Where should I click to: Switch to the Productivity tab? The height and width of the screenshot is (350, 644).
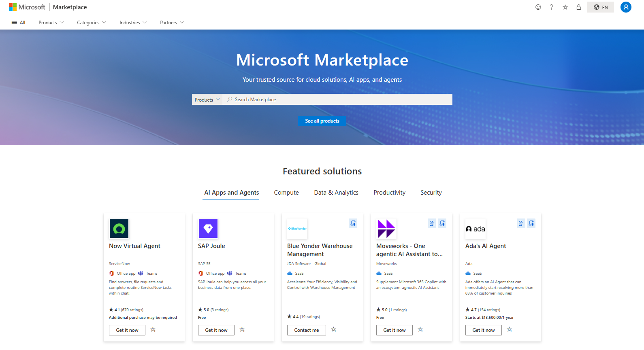(x=389, y=193)
